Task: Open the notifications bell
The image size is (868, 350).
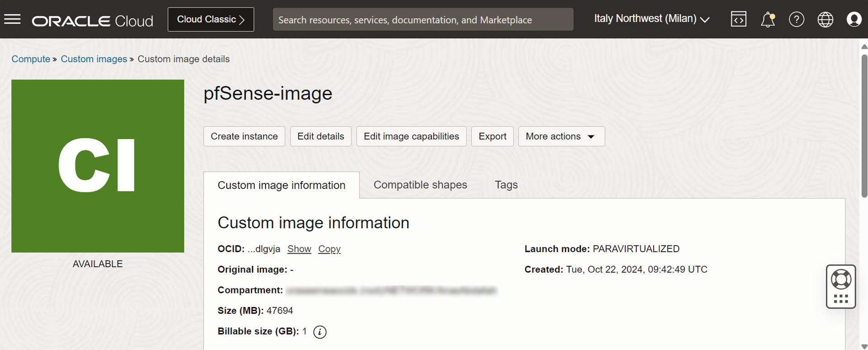Action: tap(768, 20)
